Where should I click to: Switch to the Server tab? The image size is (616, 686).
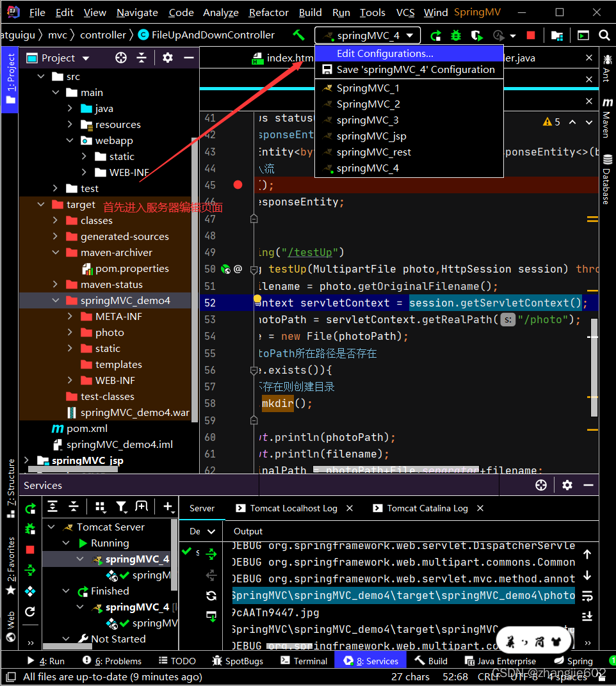pos(202,508)
